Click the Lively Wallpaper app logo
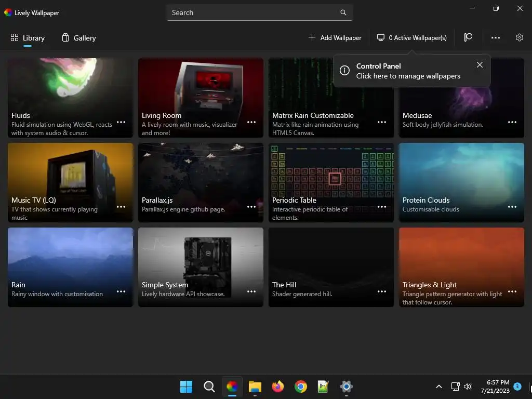 pos(8,12)
